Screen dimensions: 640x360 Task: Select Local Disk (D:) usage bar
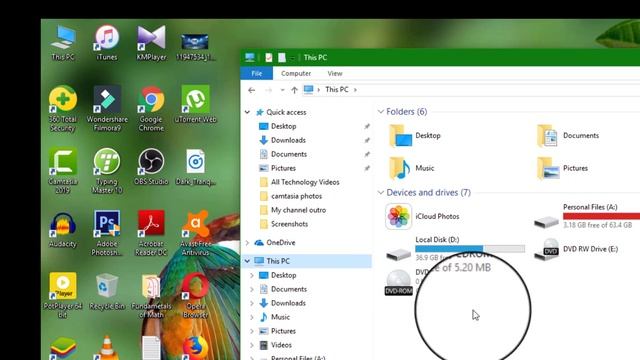pos(470,248)
